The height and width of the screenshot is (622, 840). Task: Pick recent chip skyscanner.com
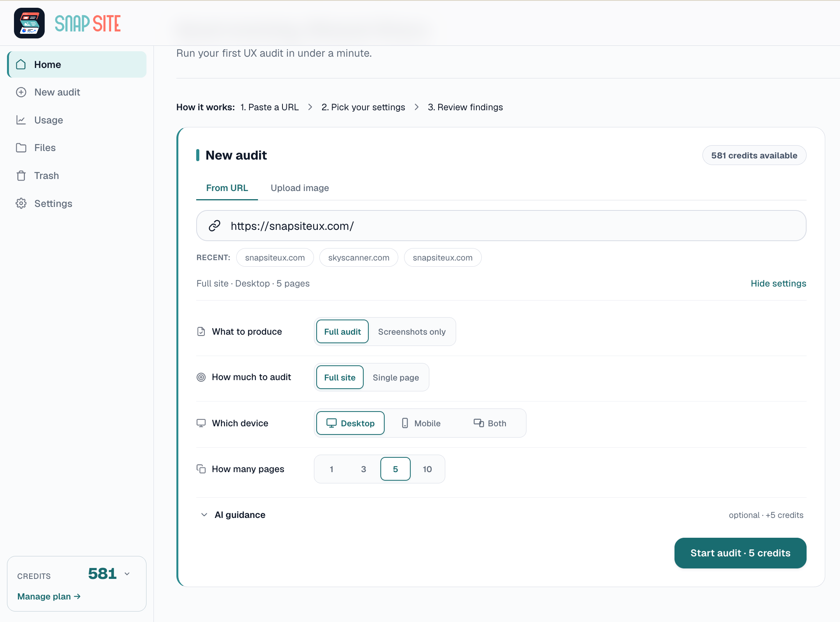(x=359, y=258)
